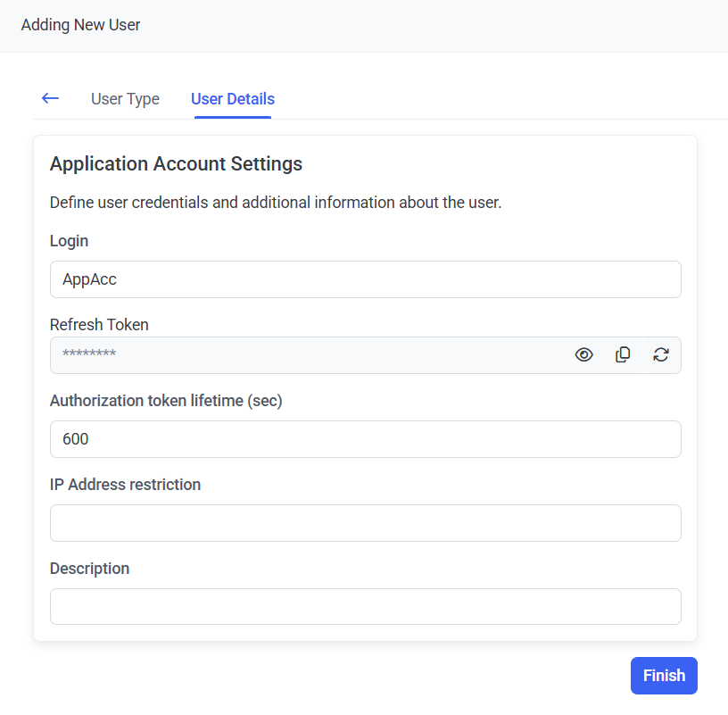728x715 pixels.
Task: Click the Description text field
Action: [x=365, y=607]
